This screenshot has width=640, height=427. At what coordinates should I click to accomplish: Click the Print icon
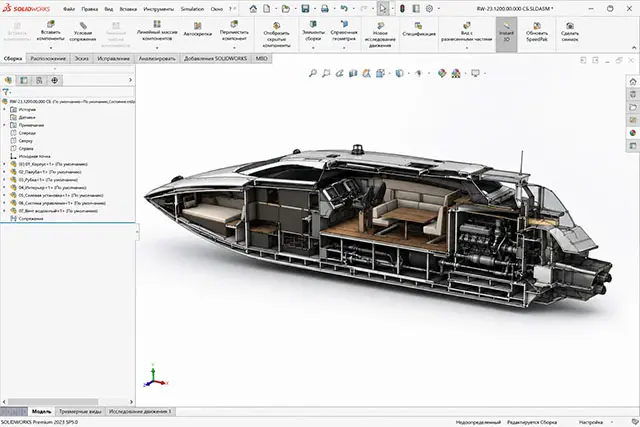pyautogui.click(x=324, y=9)
